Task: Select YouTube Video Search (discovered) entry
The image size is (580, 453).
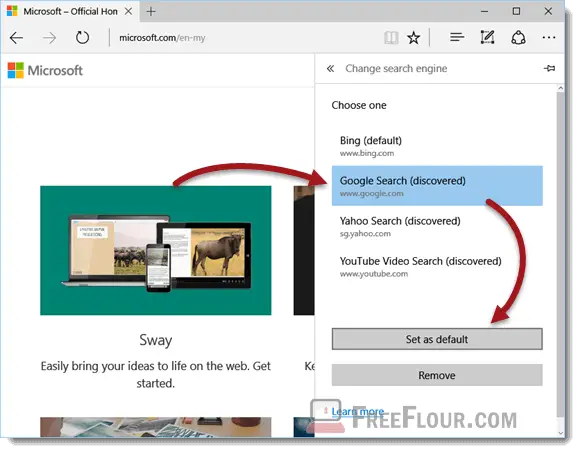Action: (x=437, y=266)
